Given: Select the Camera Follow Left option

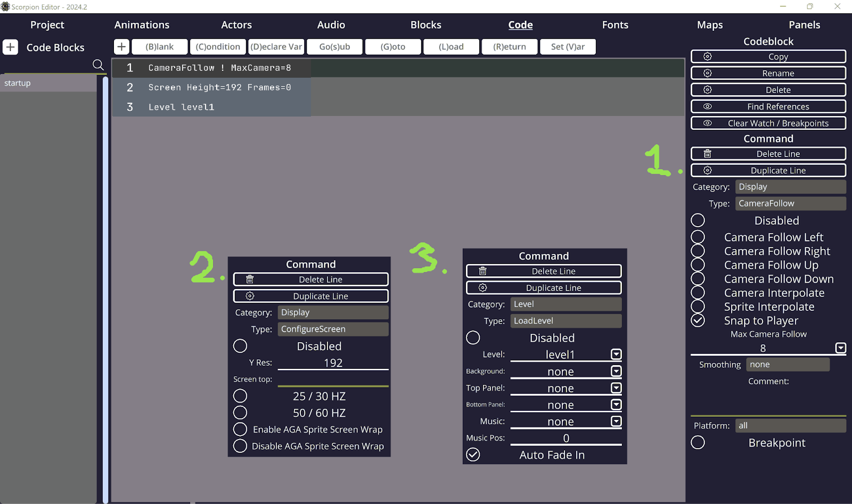Looking at the screenshot, I should (x=698, y=237).
